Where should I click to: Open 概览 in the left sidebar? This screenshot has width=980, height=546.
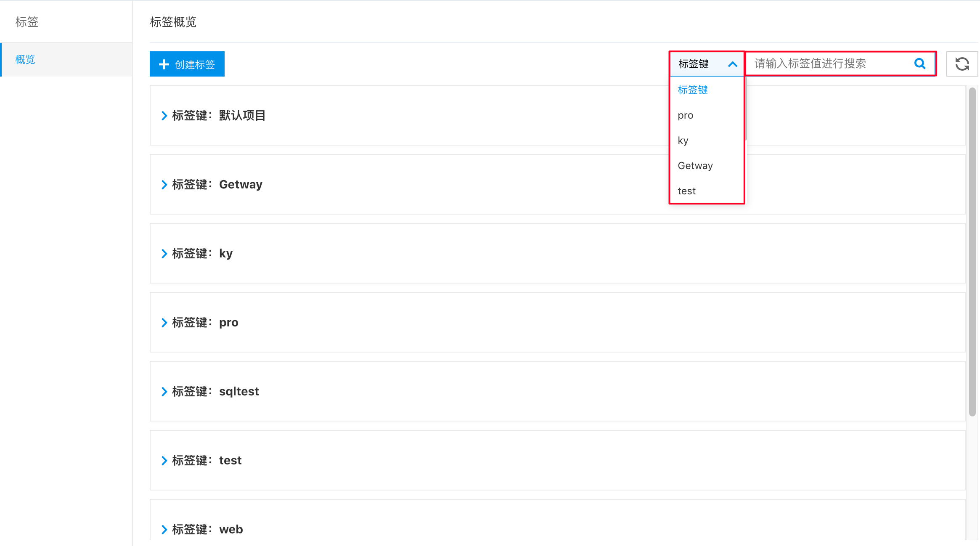(x=66, y=59)
